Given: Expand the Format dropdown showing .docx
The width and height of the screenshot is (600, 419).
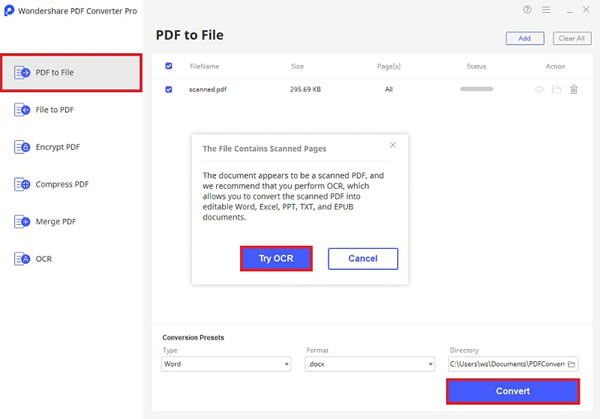Looking at the screenshot, I should click(370, 364).
